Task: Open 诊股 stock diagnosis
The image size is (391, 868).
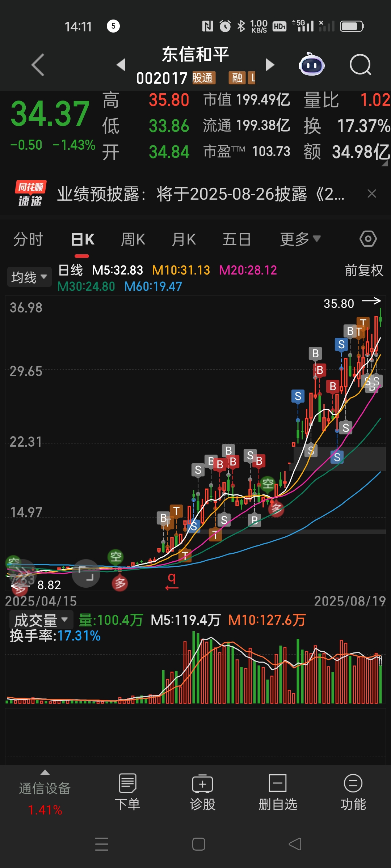Action: point(202,792)
